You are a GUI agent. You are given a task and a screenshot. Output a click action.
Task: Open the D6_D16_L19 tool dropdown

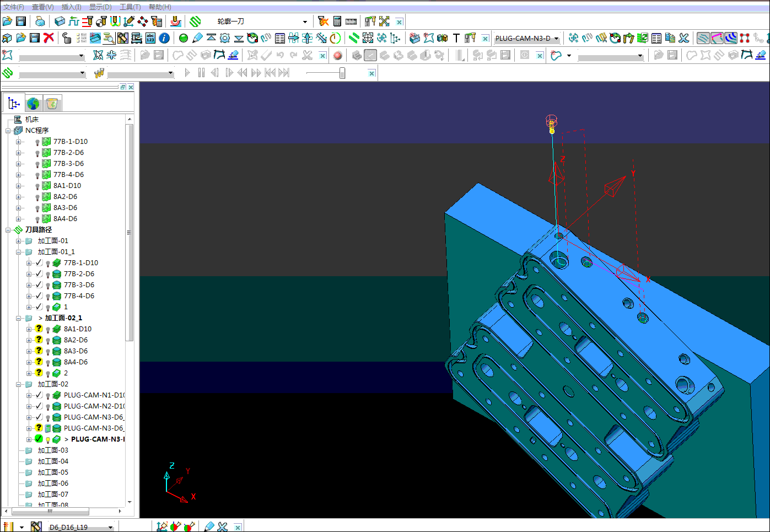click(x=111, y=527)
